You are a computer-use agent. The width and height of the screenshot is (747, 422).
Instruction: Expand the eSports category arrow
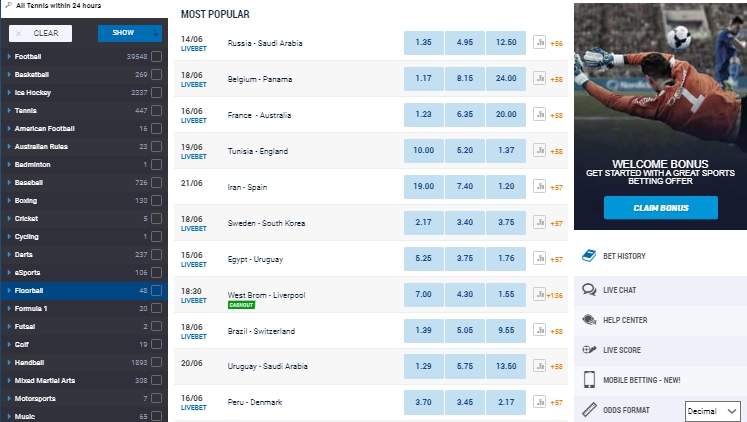coord(9,272)
